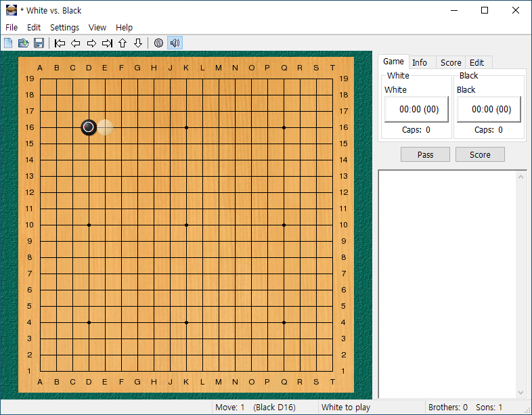
Task: Click the 'Move: 1' status text
Action: 229,407
